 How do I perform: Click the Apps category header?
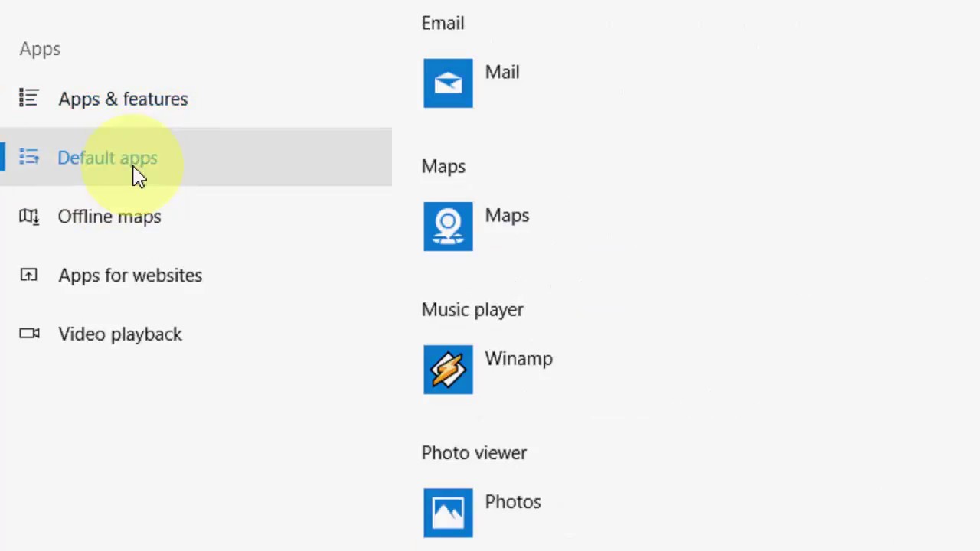40,49
